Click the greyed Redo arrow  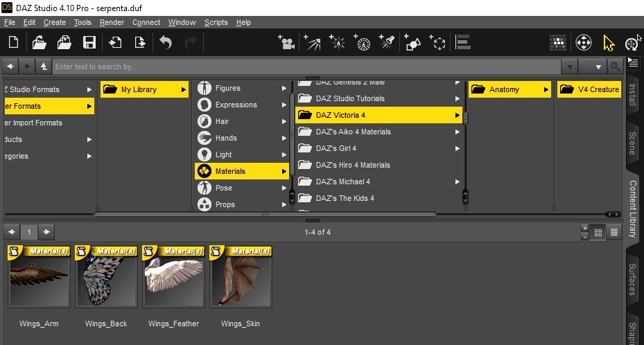click(191, 42)
